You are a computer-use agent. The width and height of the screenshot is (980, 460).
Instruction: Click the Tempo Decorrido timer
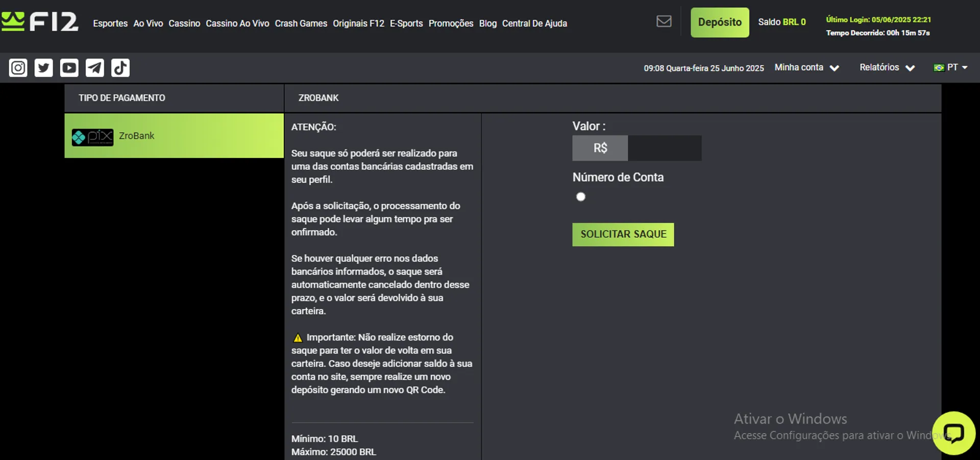pyautogui.click(x=878, y=33)
